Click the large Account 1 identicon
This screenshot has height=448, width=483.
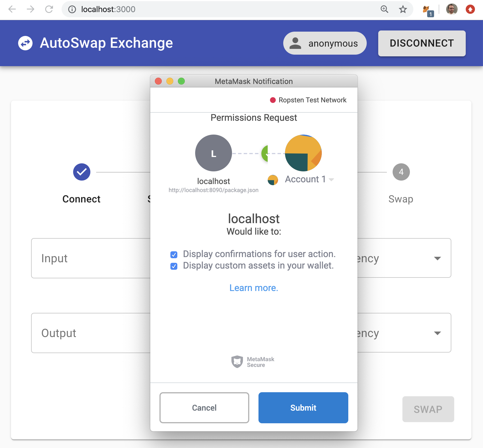click(x=303, y=153)
